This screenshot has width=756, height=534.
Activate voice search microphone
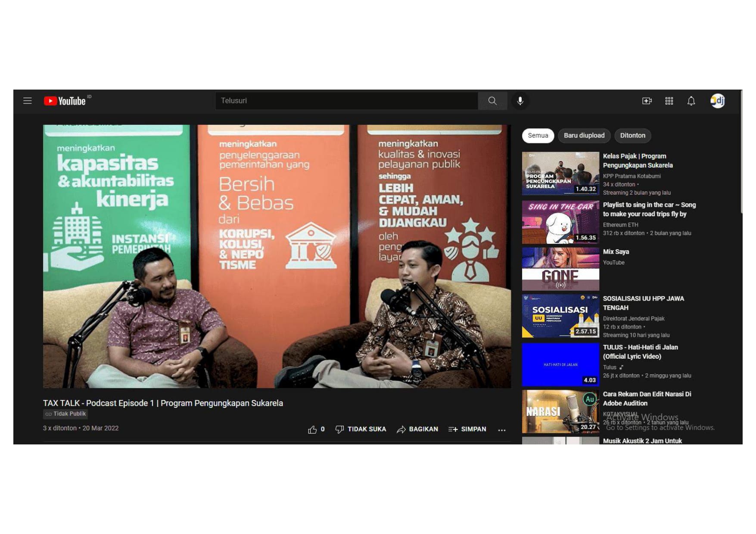(x=520, y=101)
